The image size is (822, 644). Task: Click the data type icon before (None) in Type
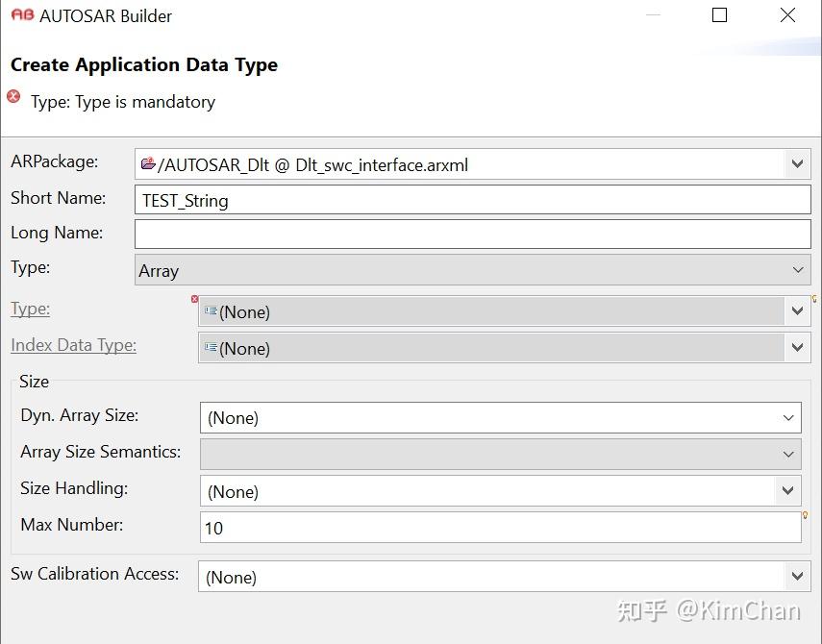[210, 311]
